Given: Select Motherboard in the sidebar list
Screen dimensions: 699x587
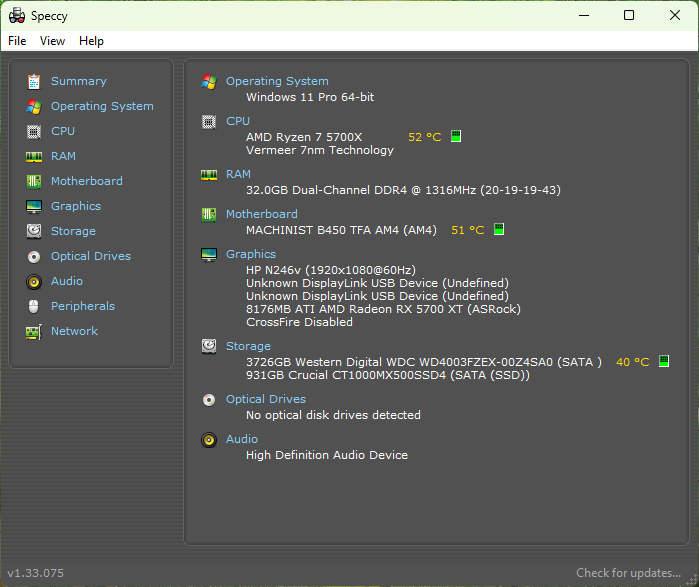Looking at the screenshot, I should tap(86, 181).
